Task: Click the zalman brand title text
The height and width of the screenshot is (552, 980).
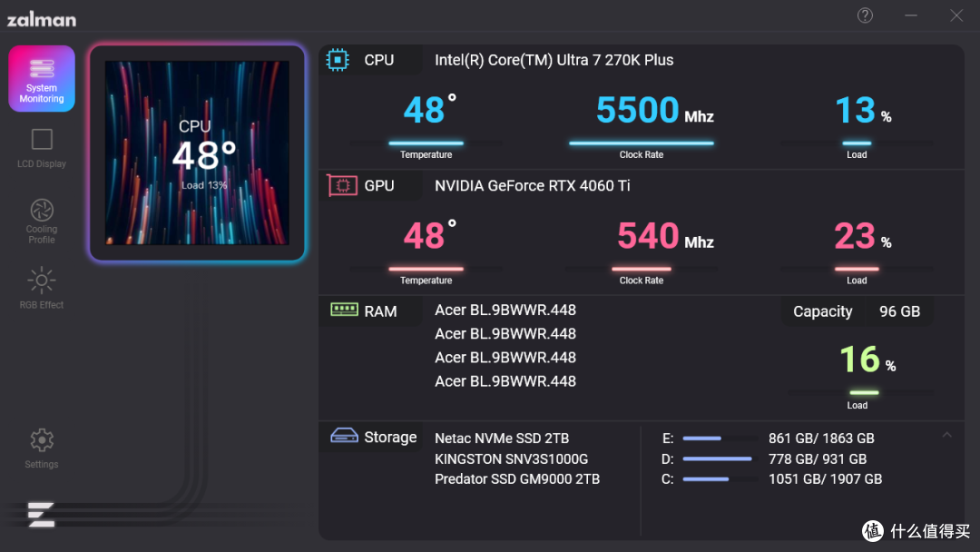Action: 42,20
